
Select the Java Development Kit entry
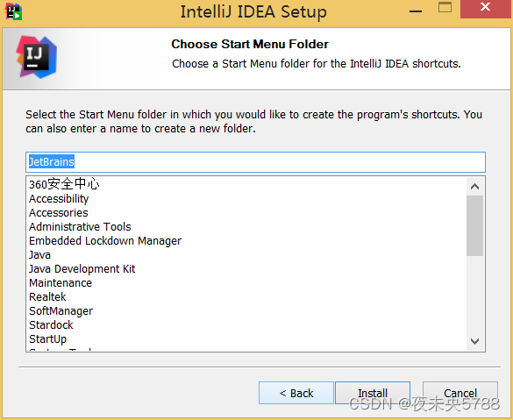[x=82, y=269]
